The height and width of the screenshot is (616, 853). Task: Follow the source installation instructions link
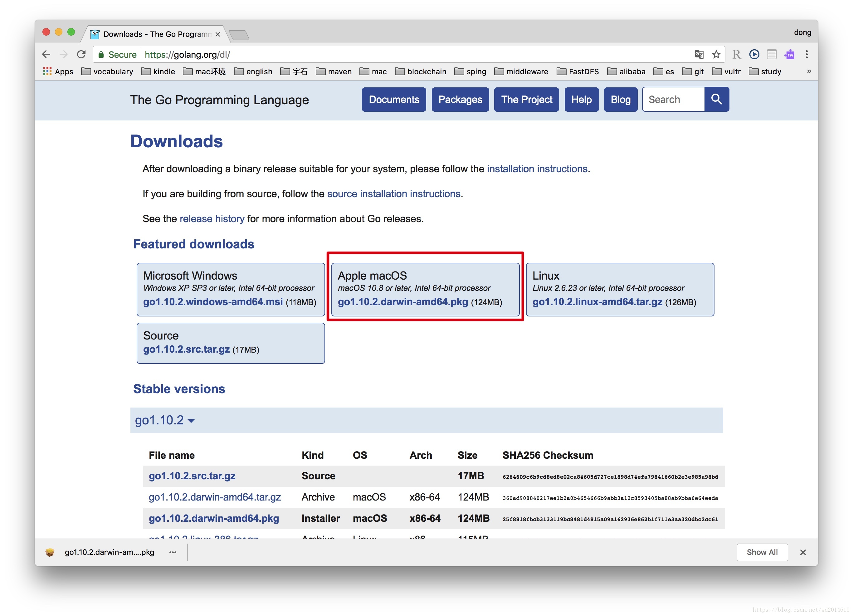click(394, 194)
